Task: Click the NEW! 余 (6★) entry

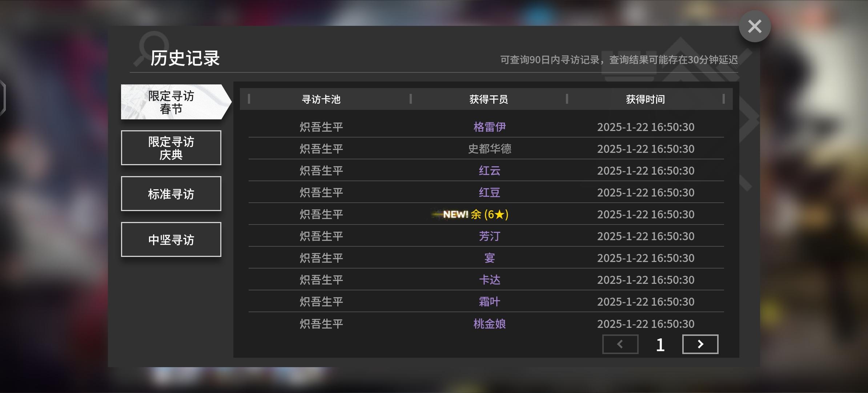Action: (x=475, y=214)
